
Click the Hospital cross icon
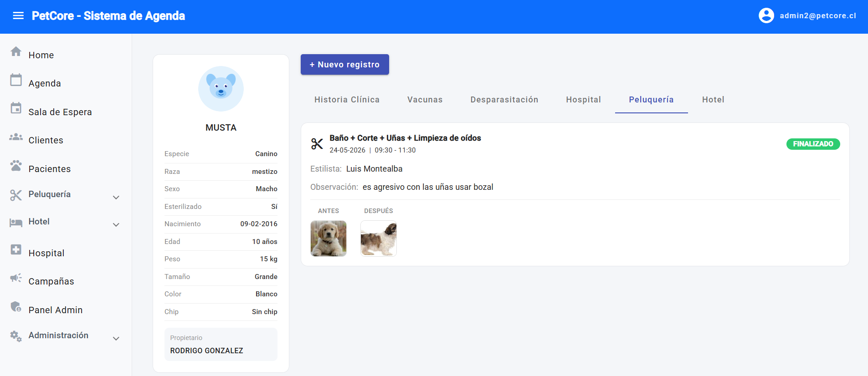[x=16, y=249]
